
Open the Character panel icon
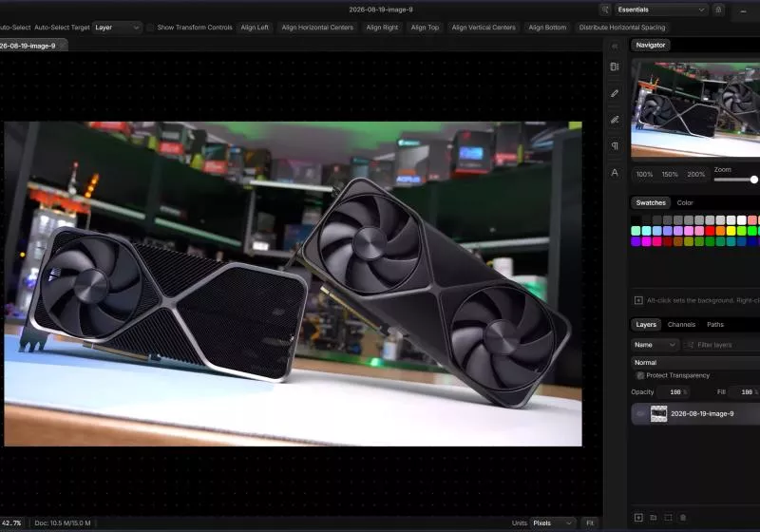[x=615, y=173]
